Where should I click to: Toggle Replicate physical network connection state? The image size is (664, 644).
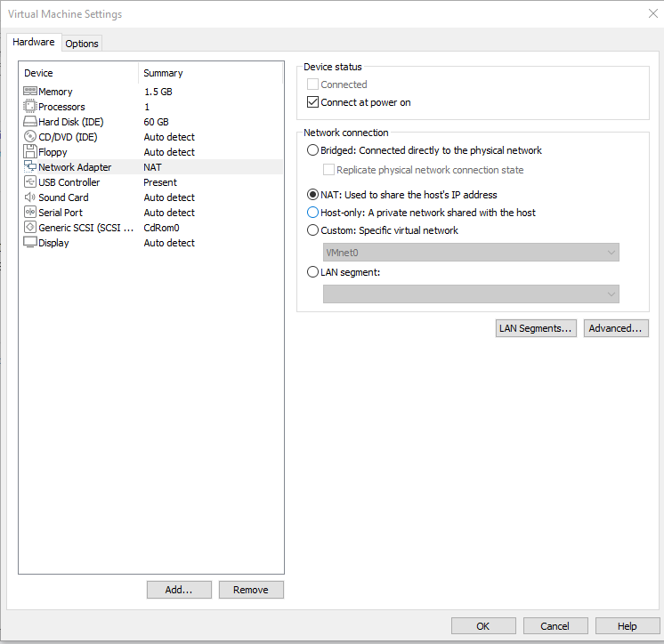328,170
